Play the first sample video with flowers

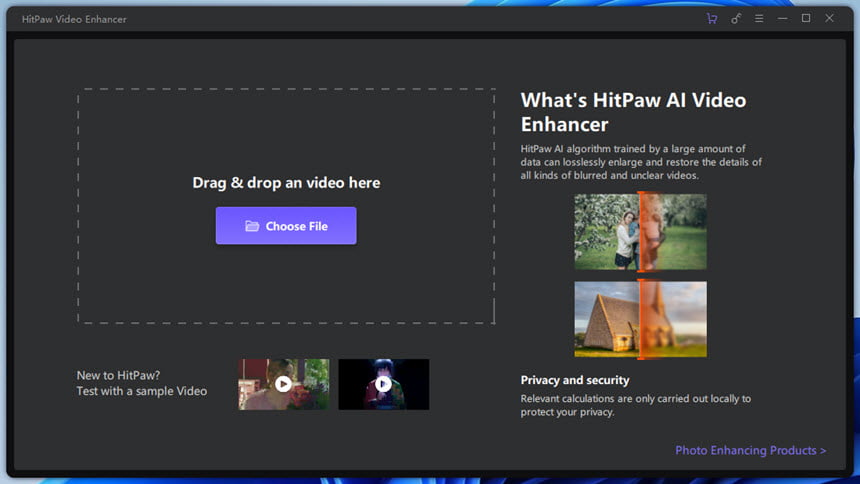(x=284, y=384)
